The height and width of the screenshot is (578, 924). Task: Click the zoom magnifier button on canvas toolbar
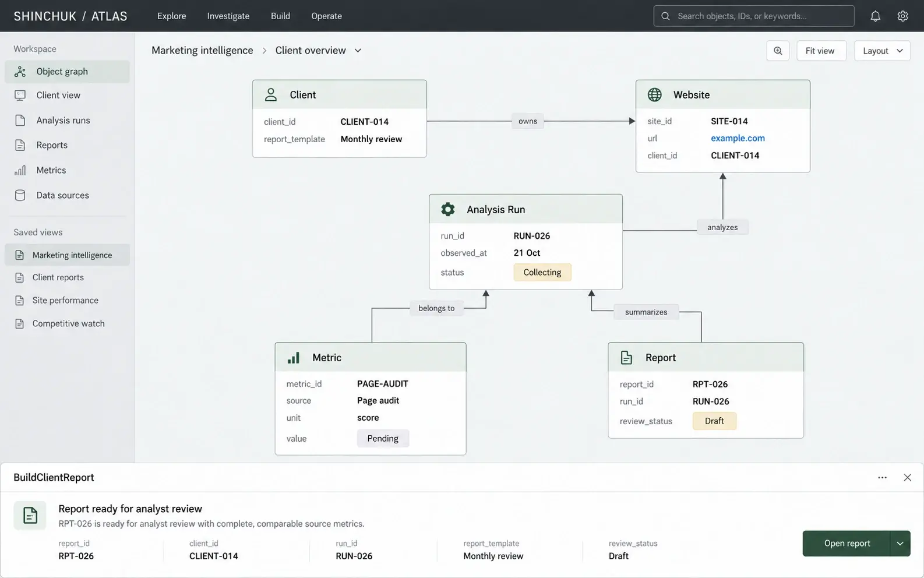point(778,51)
